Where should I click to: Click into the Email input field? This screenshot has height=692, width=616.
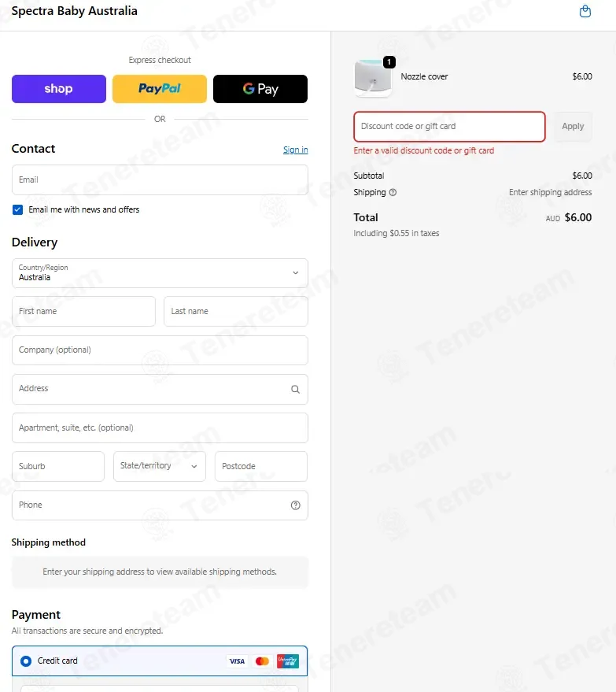tap(160, 179)
